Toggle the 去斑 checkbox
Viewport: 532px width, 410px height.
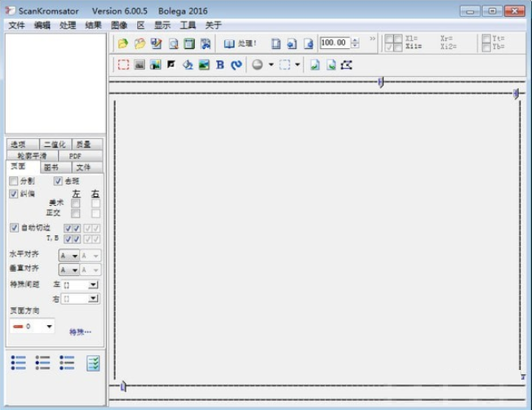pos(59,180)
